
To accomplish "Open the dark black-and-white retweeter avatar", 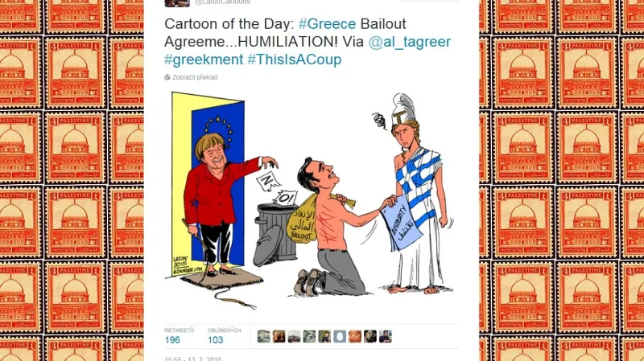I will coord(370,336).
